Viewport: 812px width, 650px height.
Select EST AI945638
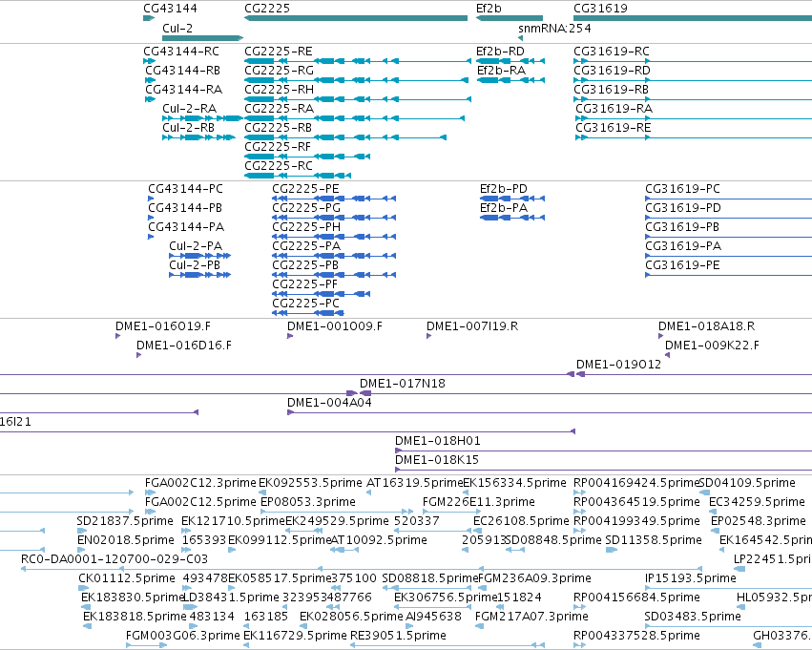click(409, 627)
